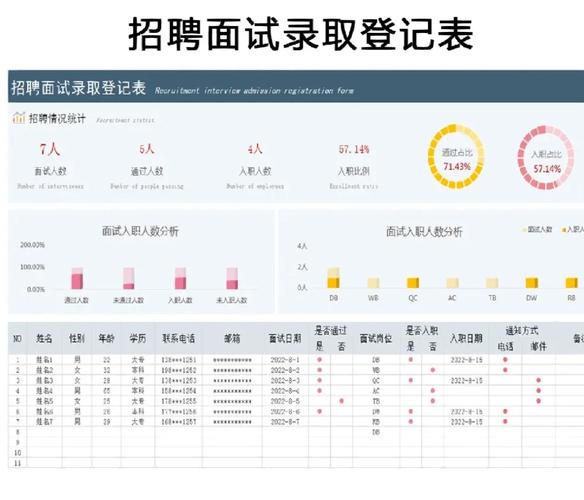Select the pink bar above 入职人数
Image resolution: width=584 pixels, height=500 pixels.
click(180, 278)
